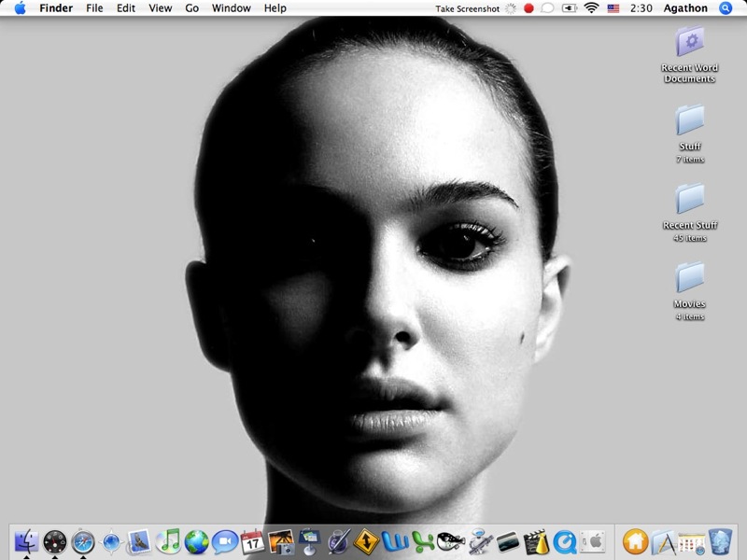
Task: Open the Trash in the dock
Action: point(720,540)
